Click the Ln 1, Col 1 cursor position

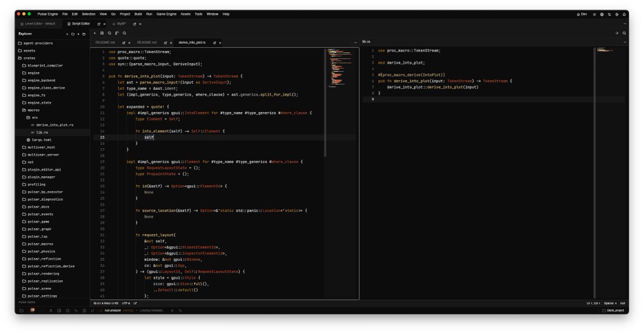pos(593,303)
